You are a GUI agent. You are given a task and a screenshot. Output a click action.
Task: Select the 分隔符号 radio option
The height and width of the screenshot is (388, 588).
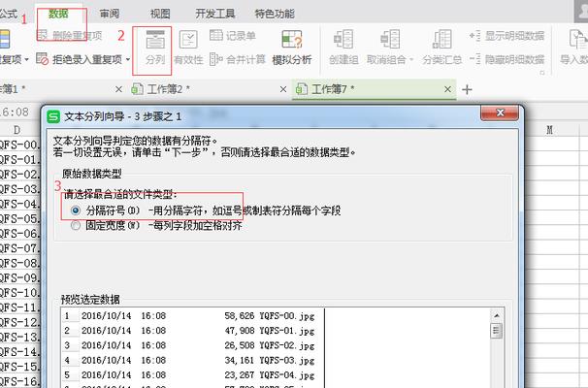tap(76, 210)
